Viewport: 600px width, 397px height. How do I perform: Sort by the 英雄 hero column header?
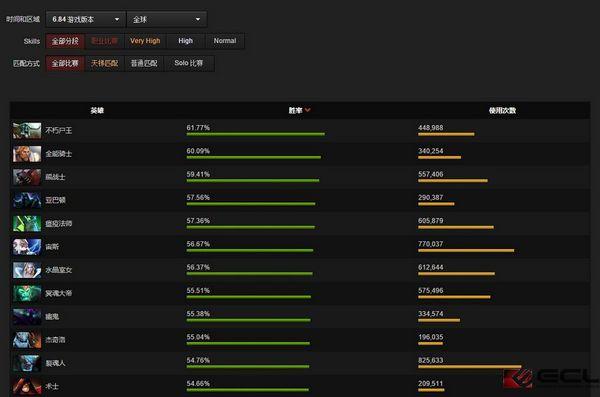click(x=97, y=110)
